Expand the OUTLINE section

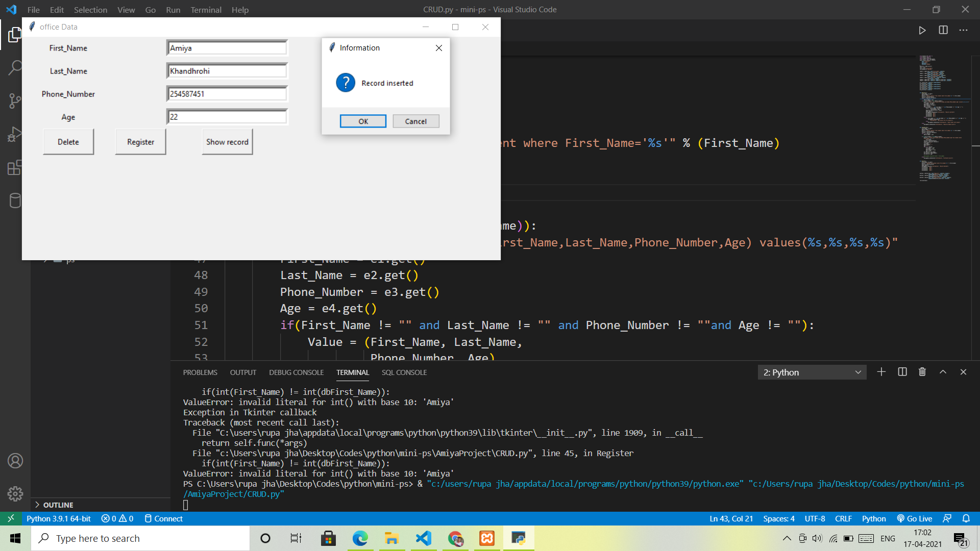click(58, 505)
